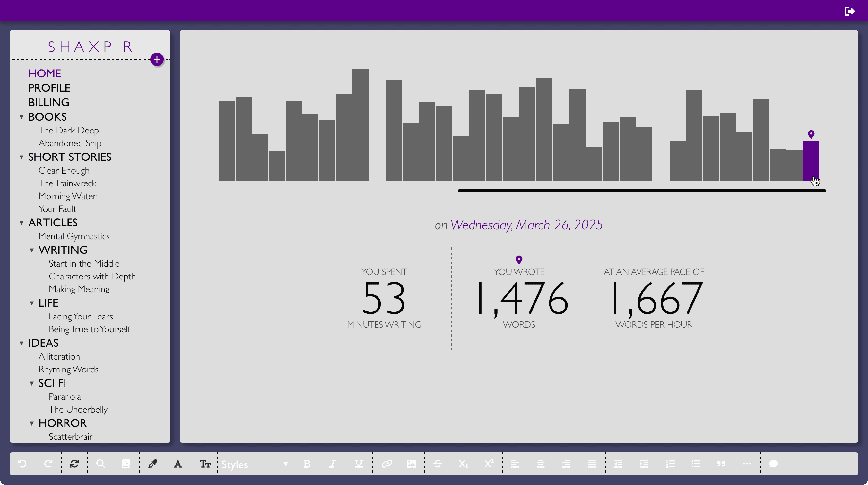Open the BILLING page
This screenshot has height=485, width=868.
pyautogui.click(x=48, y=102)
